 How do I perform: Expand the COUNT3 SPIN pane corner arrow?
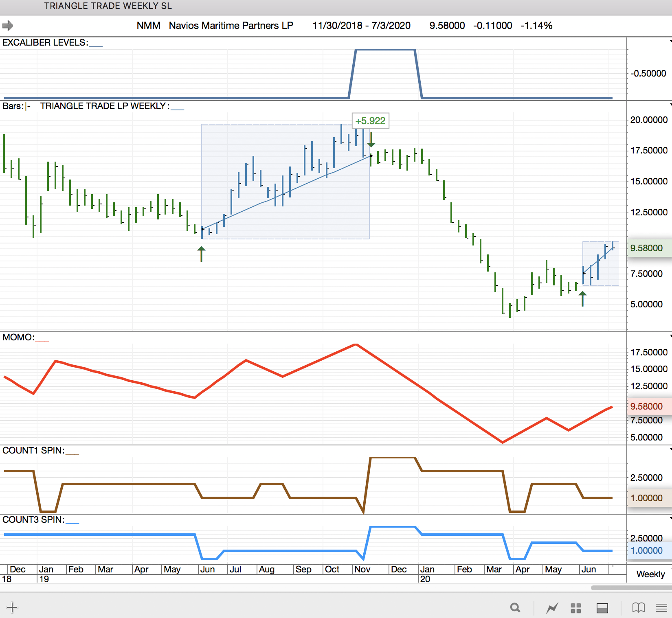(670, 518)
